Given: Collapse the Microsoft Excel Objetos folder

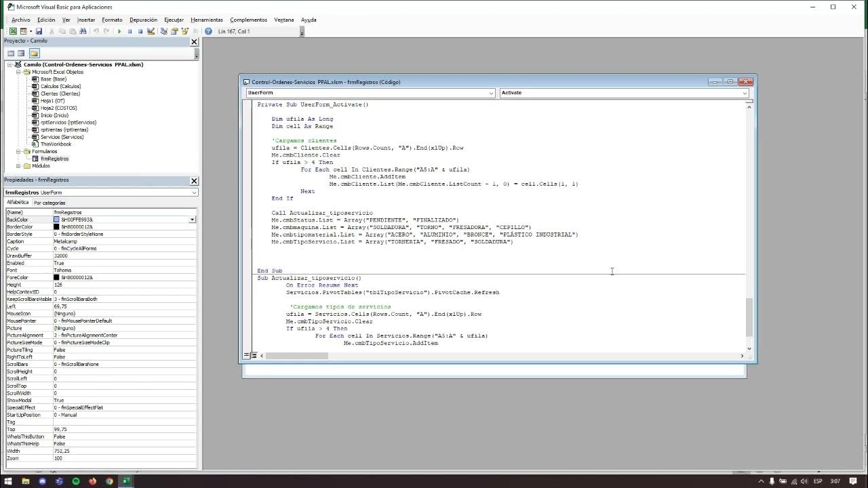Looking at the screenshot, I should point(19,72).
